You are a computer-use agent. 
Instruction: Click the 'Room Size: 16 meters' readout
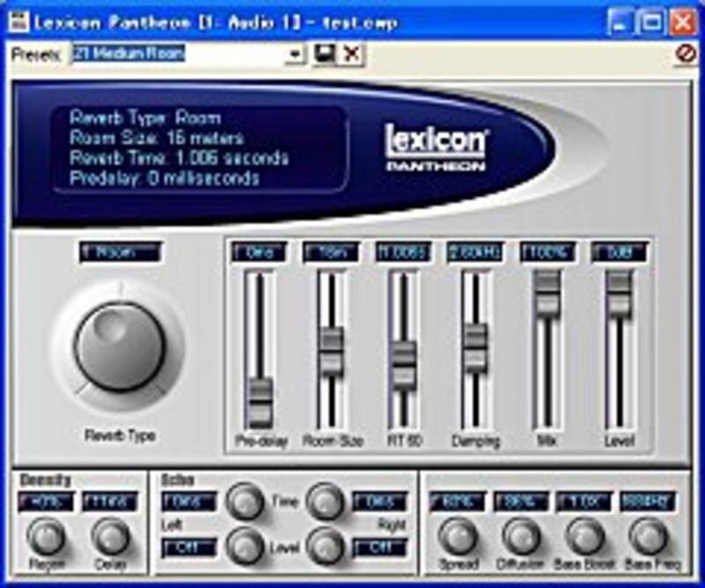(x=157, y=138)
